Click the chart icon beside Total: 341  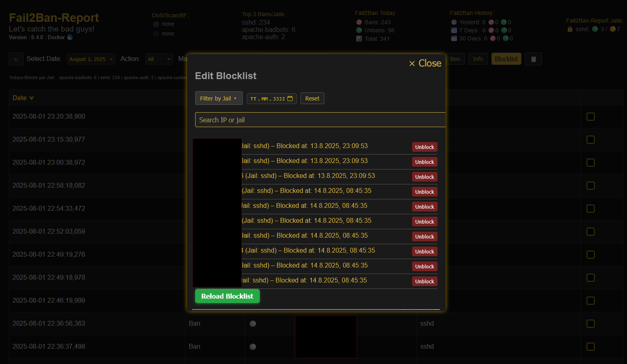[x=359, y=39]
